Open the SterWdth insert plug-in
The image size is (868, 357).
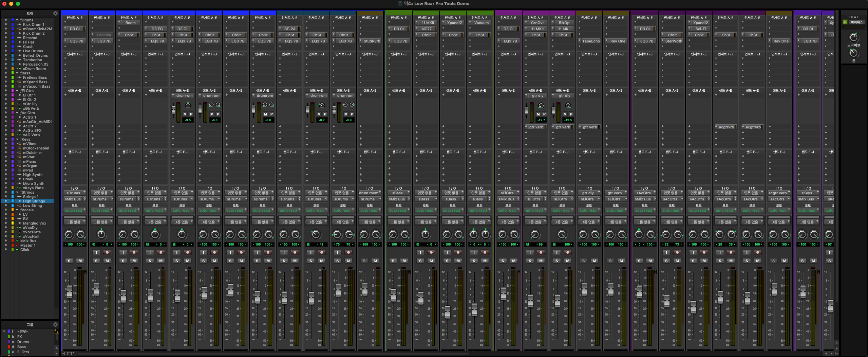(673, 41)
